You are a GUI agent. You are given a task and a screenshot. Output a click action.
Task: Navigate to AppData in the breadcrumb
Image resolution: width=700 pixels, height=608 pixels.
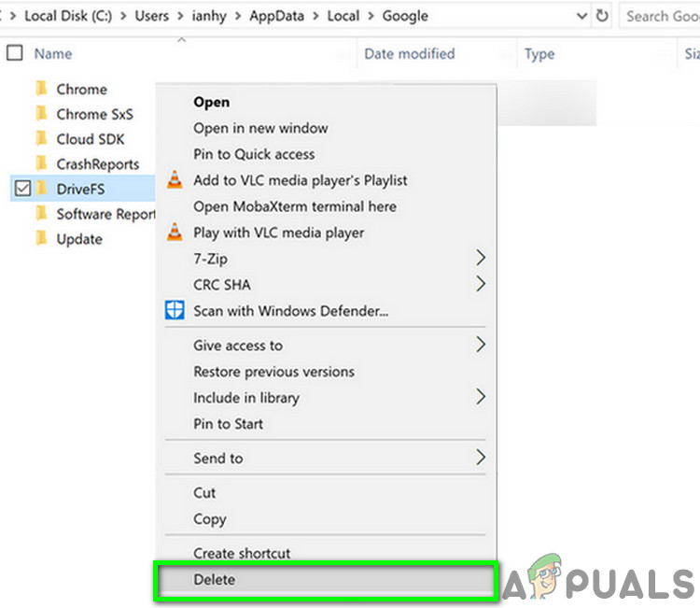[277, 16]
